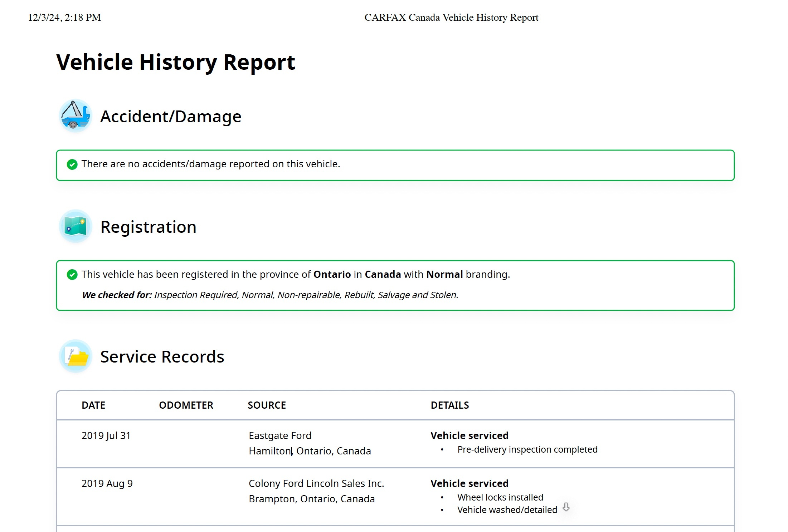Viewport: 788px width, 532px height.
Task: Click Brampton, Ontario, Canada location text
Action: point(312,499)
